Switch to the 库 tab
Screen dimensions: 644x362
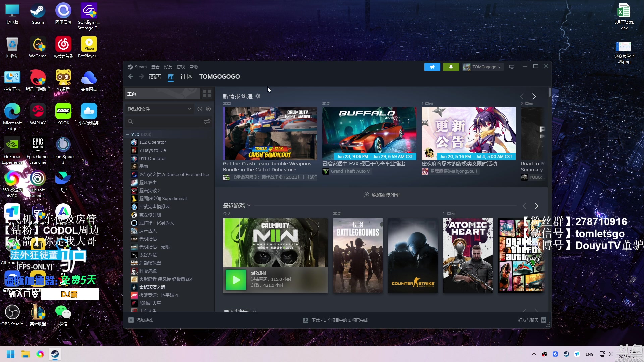tap(171, 77)
